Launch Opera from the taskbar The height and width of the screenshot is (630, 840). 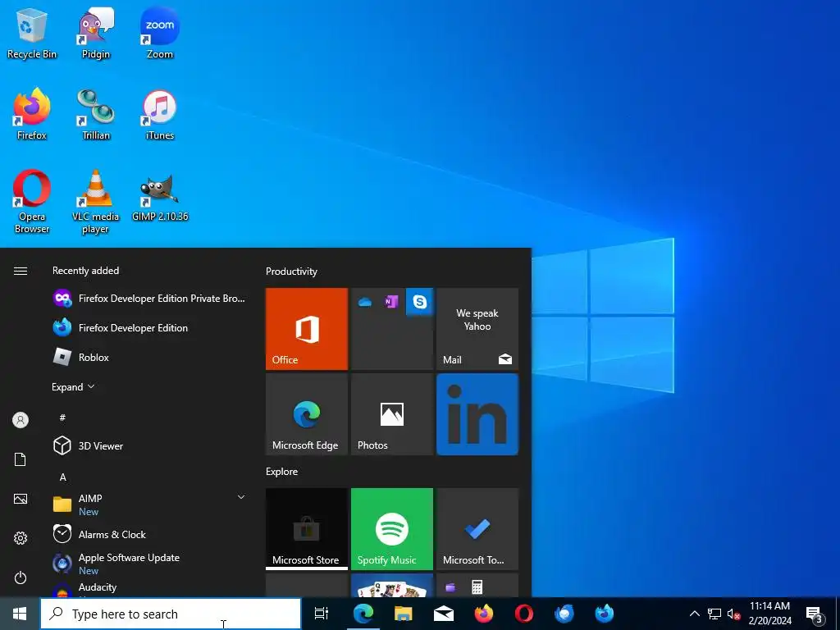click(524, 614)
